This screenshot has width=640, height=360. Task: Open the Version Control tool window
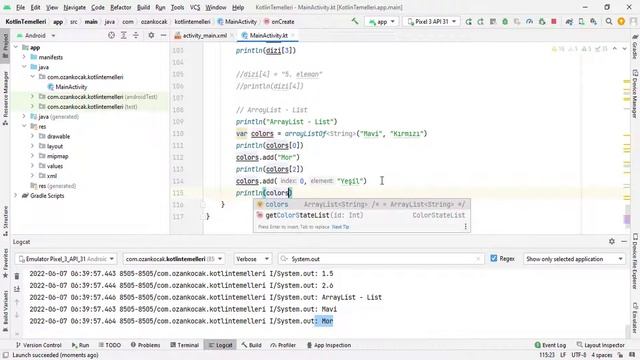[x=38, y=345]
